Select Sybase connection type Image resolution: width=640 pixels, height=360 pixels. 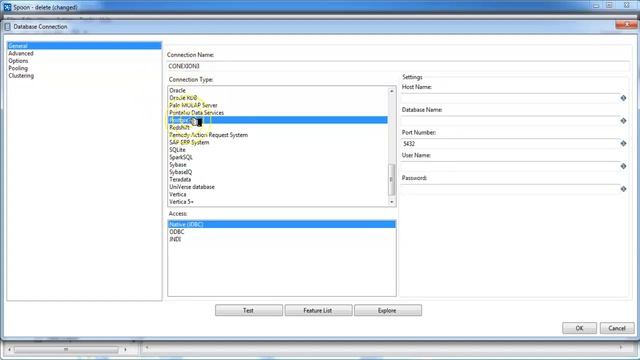tap(178, 164)
